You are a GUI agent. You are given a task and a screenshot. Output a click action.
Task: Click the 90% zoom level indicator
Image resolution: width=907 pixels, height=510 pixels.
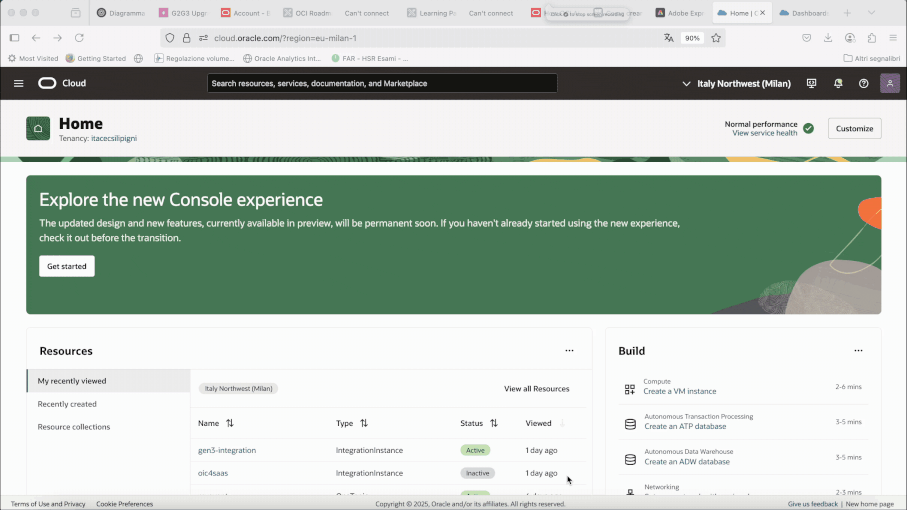click(692, 38)
